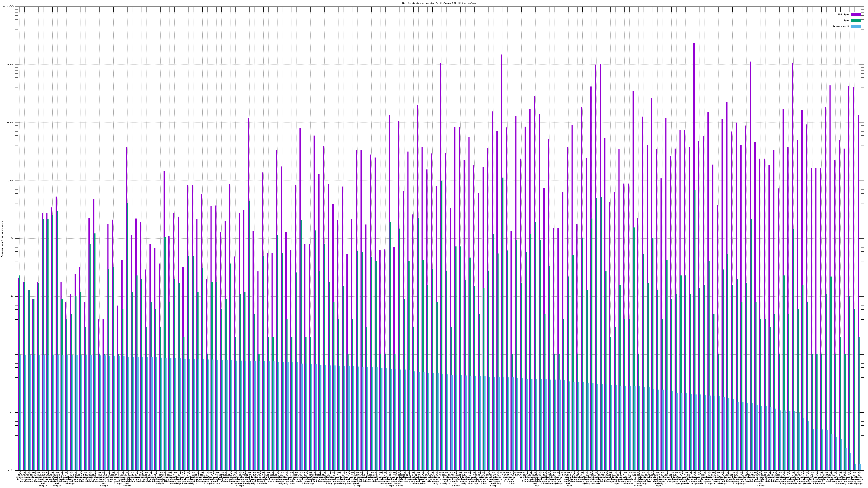Click the 0.1 y-axis tick label
Screen dimensions: 868x488
[12, 413]
